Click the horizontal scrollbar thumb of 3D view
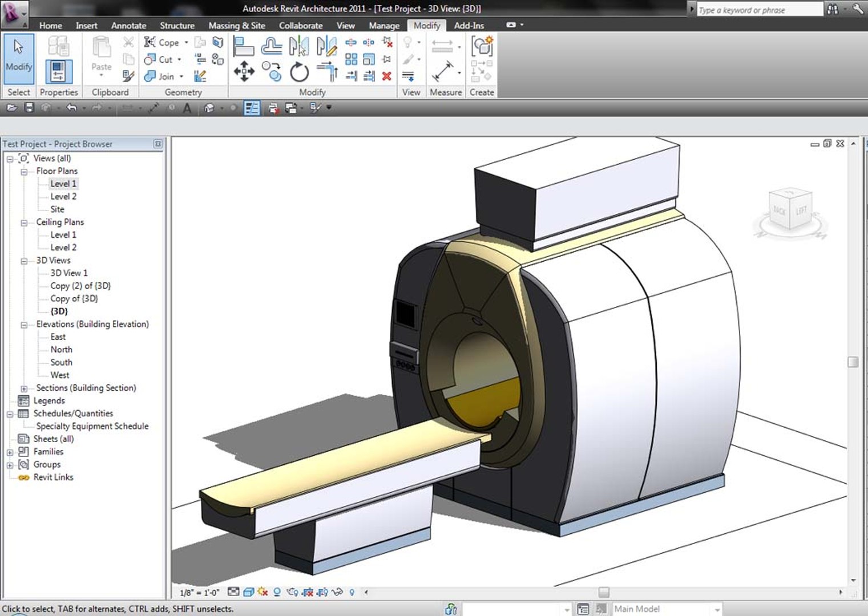This screenshot has height=616, width=868. tap(603, 592)
